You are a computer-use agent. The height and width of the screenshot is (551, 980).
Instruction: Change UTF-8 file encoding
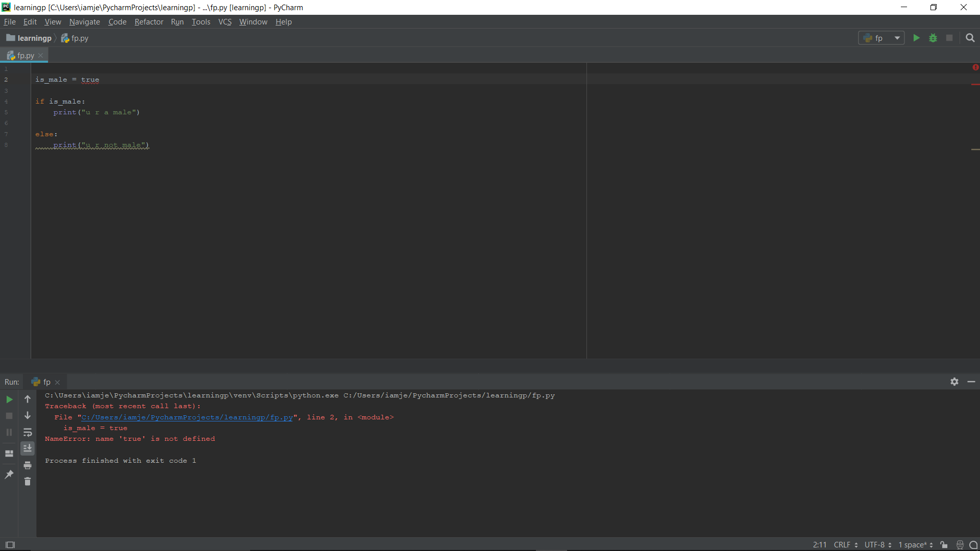tap(878, 545)
